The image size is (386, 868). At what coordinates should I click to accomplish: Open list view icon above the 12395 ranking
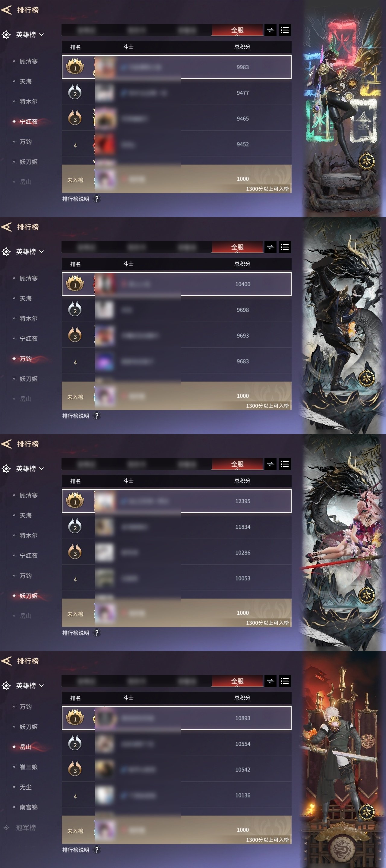click(x=285, y=464)
